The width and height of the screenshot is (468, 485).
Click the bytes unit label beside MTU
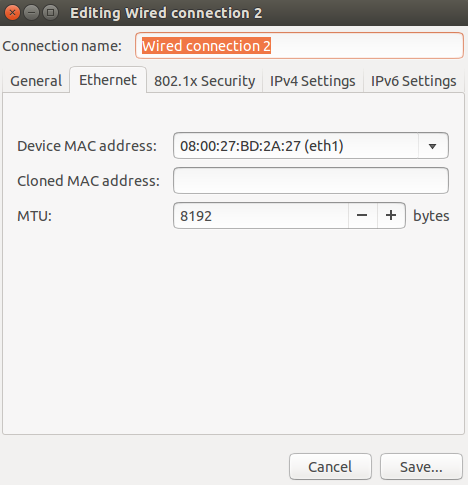(431, 216)
